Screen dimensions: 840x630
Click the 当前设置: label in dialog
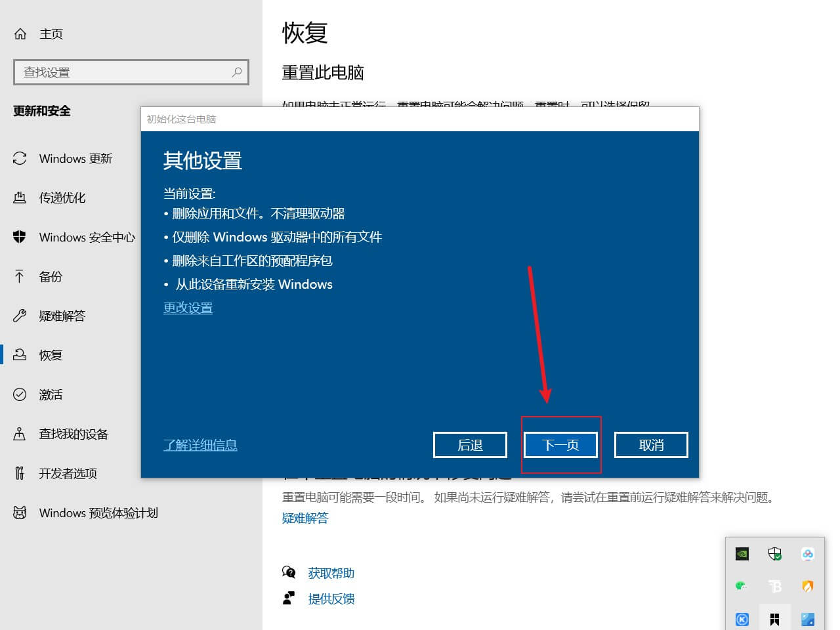click(190, 194)
